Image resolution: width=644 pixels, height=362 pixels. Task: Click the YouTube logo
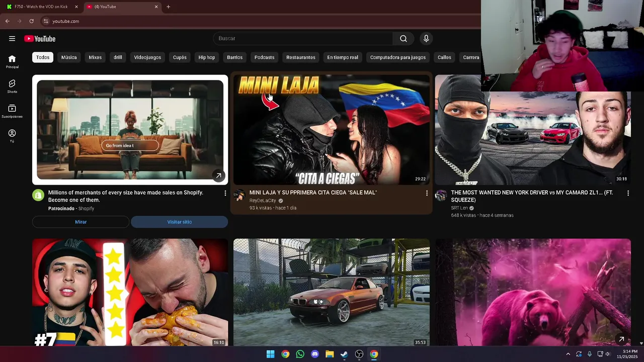(x=40, y=39)
